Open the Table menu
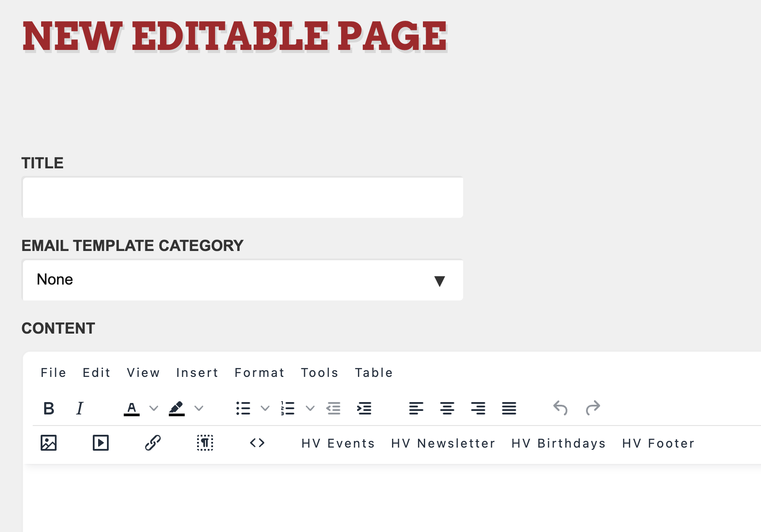 (374, 373)
